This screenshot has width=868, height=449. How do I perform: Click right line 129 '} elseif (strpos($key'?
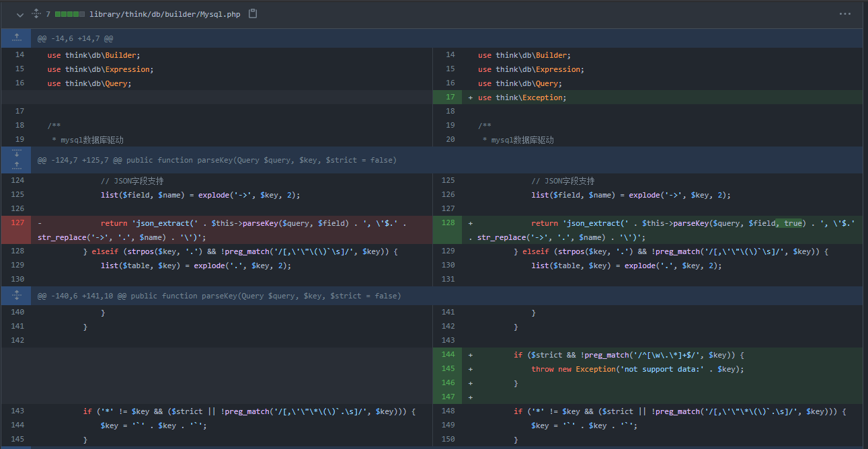[671, 251]
